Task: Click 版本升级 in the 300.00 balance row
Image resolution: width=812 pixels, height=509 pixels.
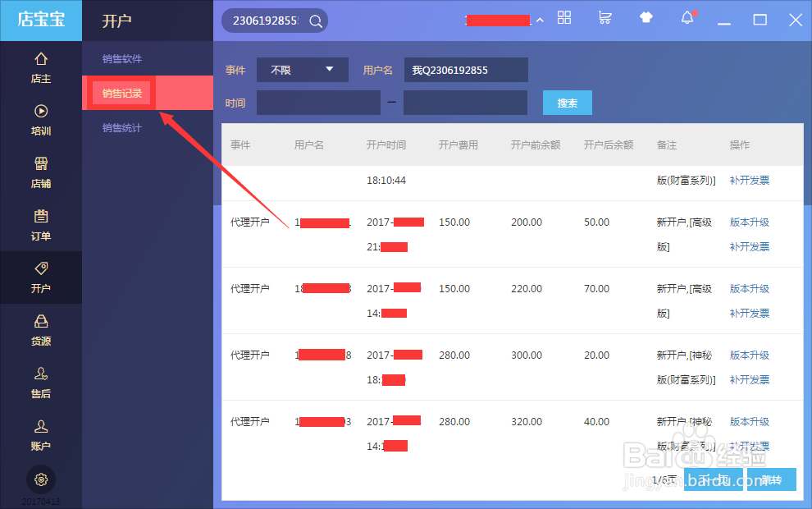Action: click(750, 355)
